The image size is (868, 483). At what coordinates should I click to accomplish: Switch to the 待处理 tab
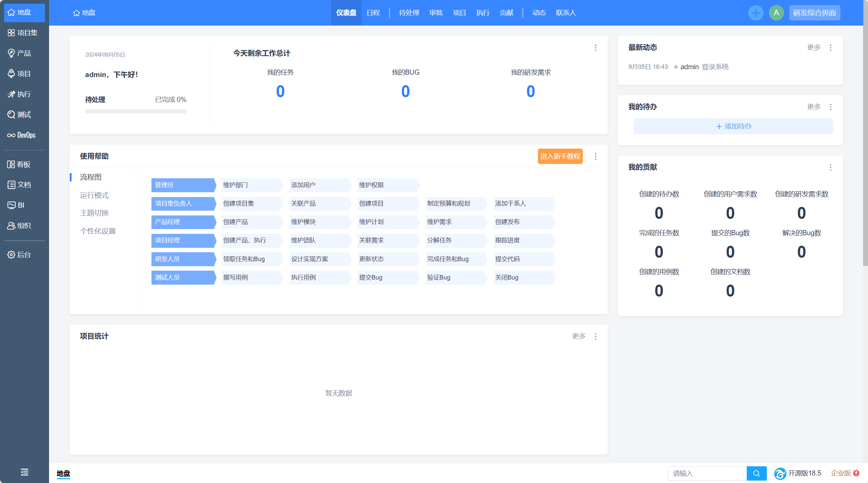point(409,13)
